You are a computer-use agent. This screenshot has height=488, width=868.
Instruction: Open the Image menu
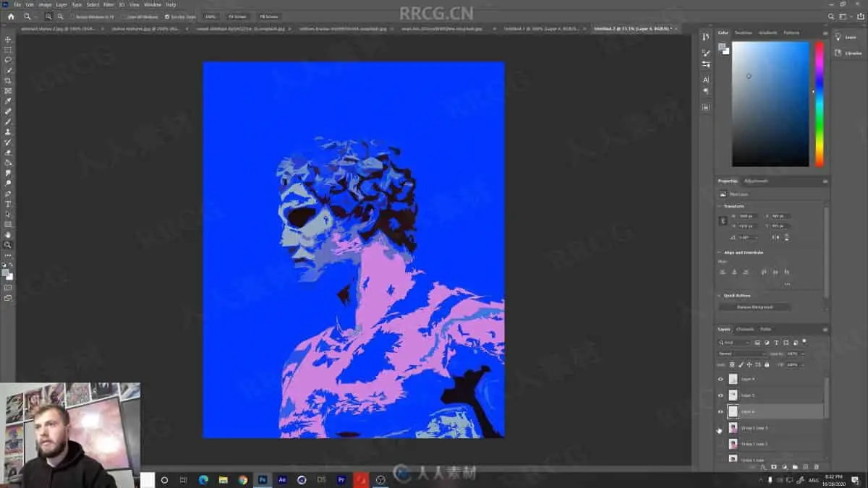point(45,4)
